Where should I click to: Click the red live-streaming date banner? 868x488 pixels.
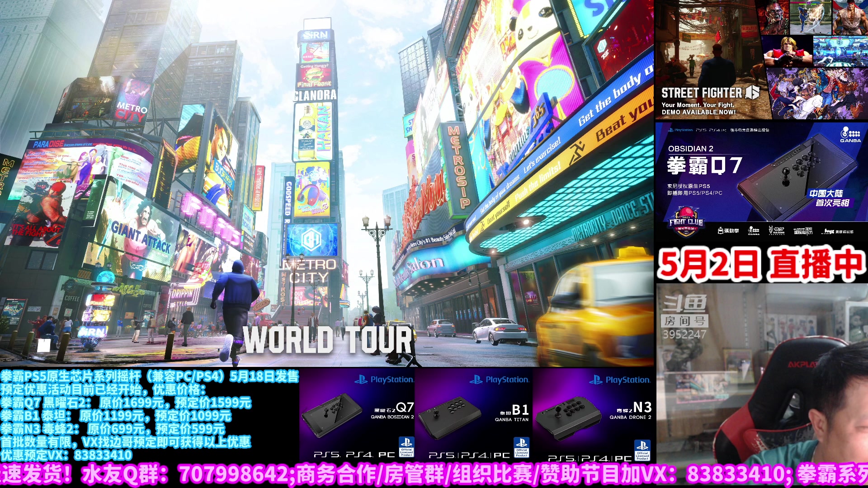point(761,264)
